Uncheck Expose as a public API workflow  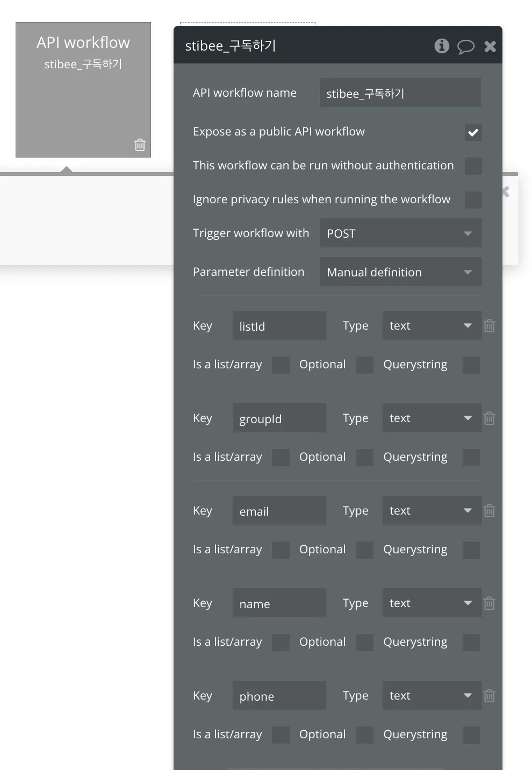pos(473,132)
